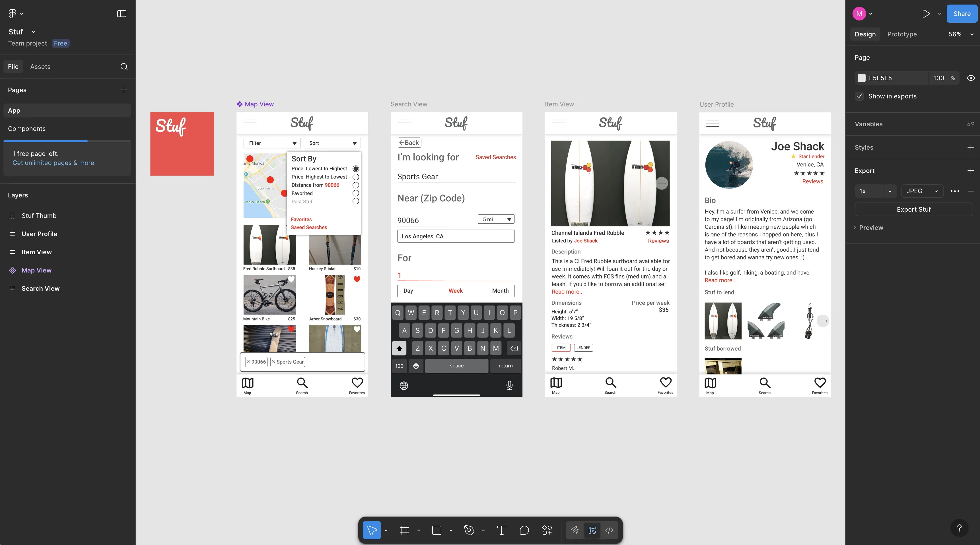The width and height of the screenshot is (980, 545).
Task: Select the Text tool in the toolbar
Action: click(x=501, y=530)
